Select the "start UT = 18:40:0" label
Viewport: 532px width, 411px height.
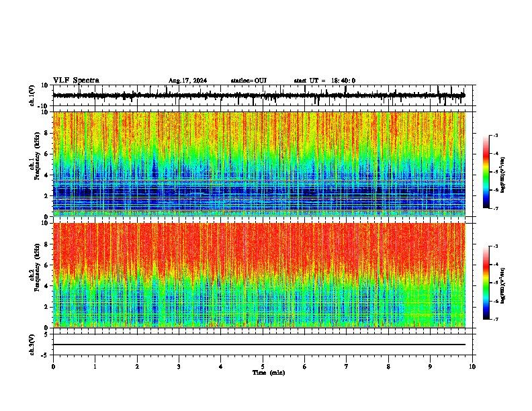click(x=324, y=81)
